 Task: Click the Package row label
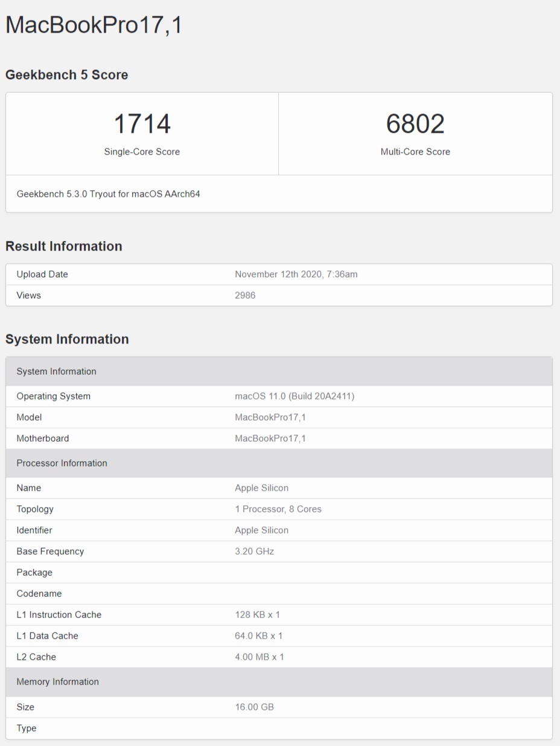coord(34,572)
